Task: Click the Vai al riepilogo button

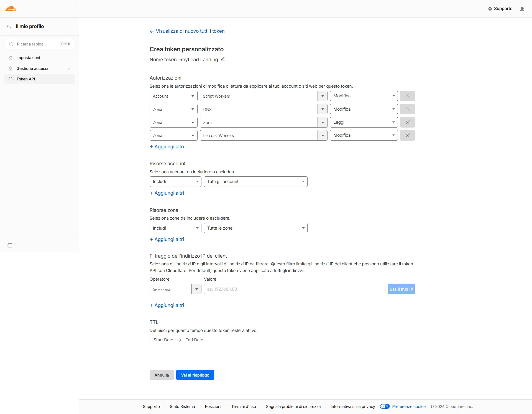Action: point(195,375)
